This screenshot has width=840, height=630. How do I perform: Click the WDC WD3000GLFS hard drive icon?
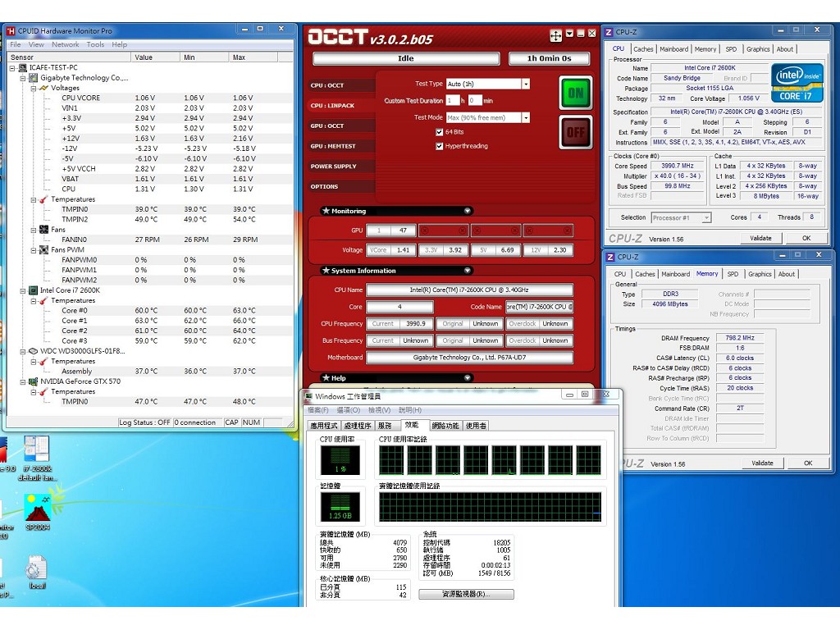[x=33, y=351]
